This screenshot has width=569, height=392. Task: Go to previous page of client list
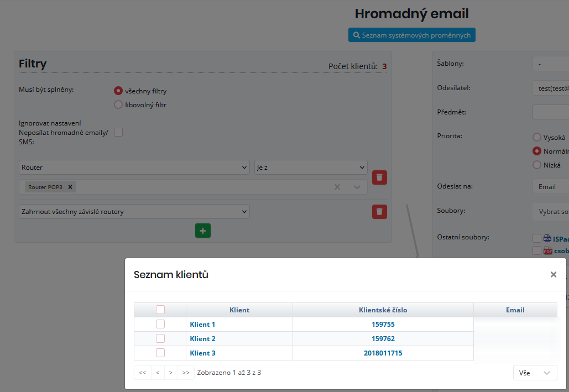pyautogui.click(x=158, y=373)
